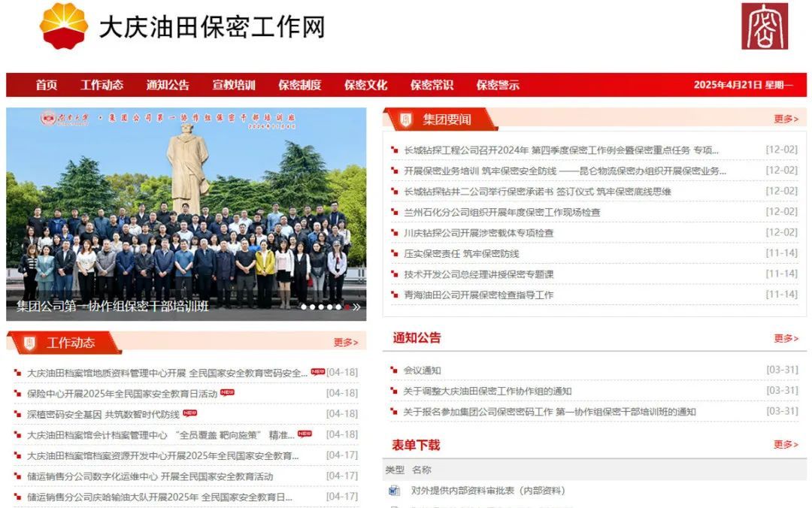Advance carousel with the » arrow
The width and height of the screenshot is (812, 508).
[x=356, y=307]
